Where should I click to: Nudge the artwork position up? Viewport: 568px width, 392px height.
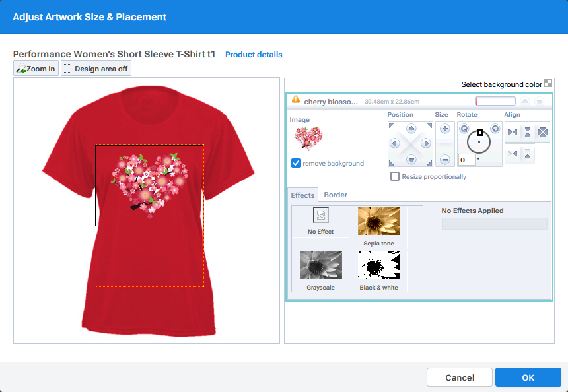411,129
